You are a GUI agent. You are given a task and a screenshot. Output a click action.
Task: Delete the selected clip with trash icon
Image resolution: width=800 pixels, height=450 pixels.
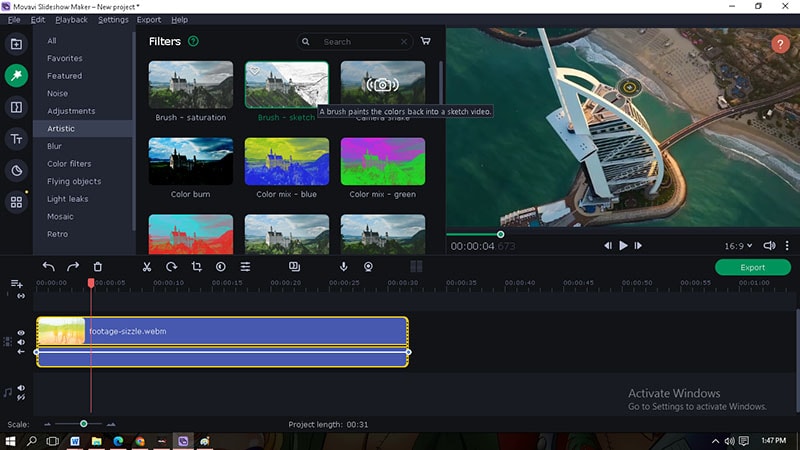(x=97, y=266)
